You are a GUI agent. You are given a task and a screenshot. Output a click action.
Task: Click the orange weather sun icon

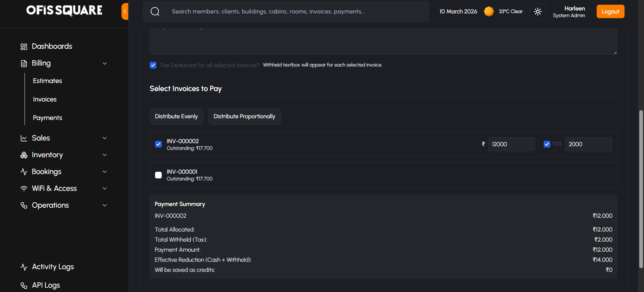coord(489,11)
